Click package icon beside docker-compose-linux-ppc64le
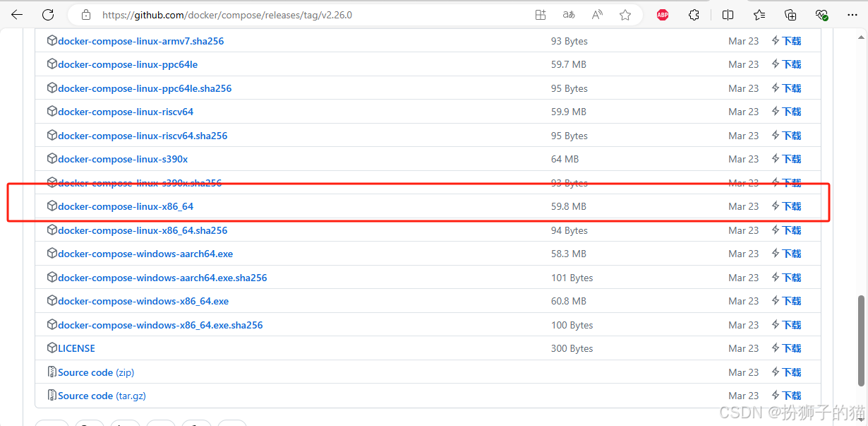 52,64
